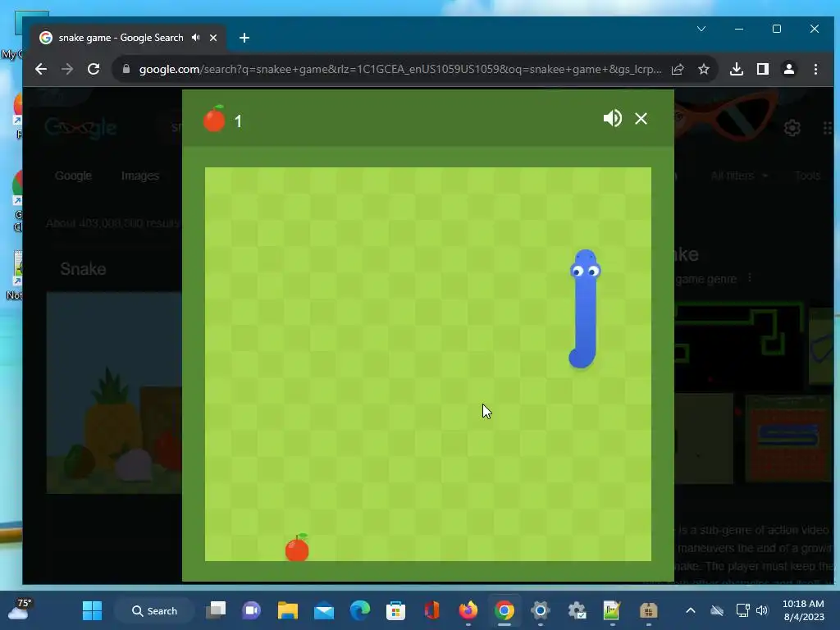
Task: Open Teams Chat from taskbar
Action: [x=251, y=610]
